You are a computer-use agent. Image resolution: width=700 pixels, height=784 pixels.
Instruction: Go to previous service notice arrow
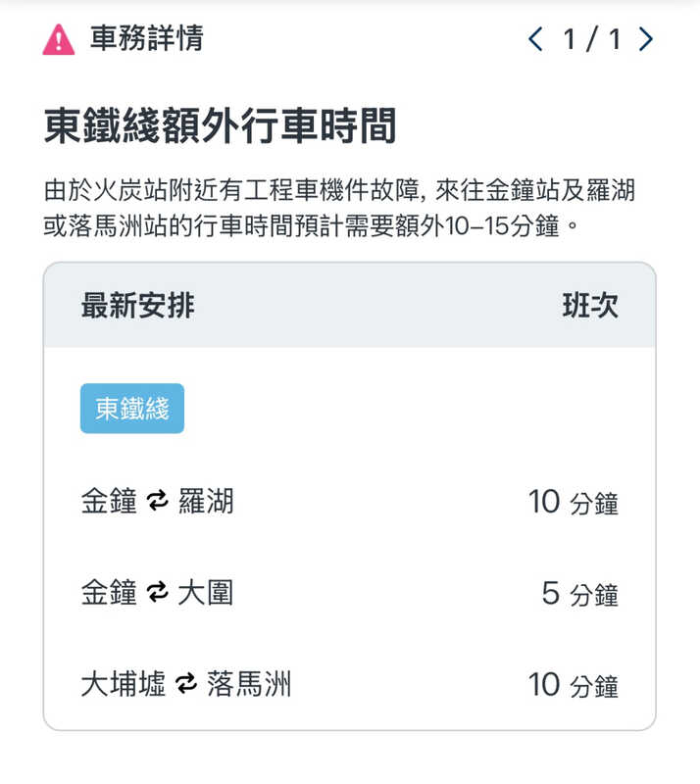click(x=534, y=39)
